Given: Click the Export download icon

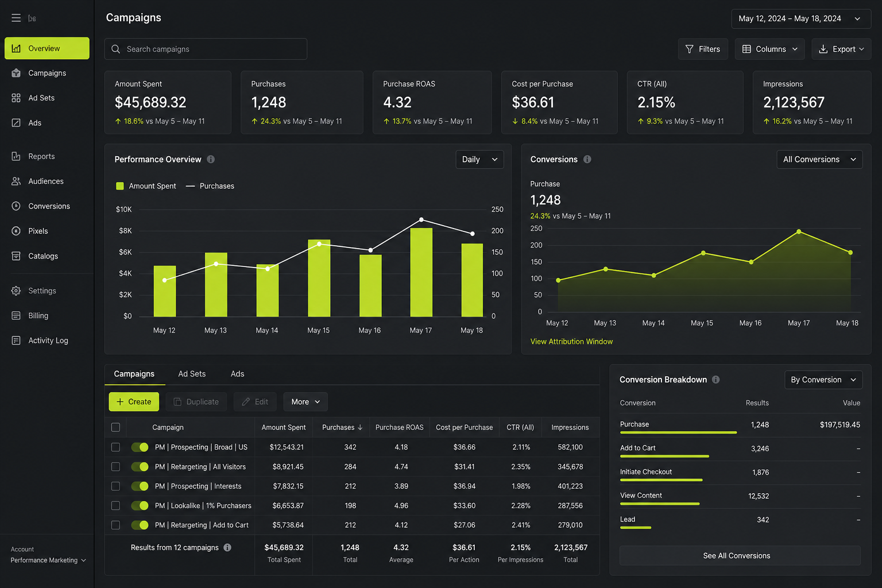Looking at the screenshot, I should pyautogui.click(x=823, y=49).
